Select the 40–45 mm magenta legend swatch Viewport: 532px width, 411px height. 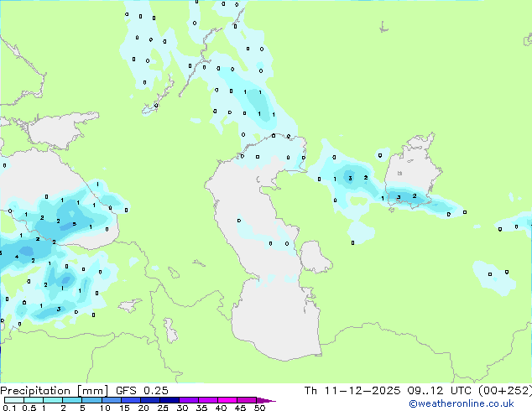tap(227, 400)
